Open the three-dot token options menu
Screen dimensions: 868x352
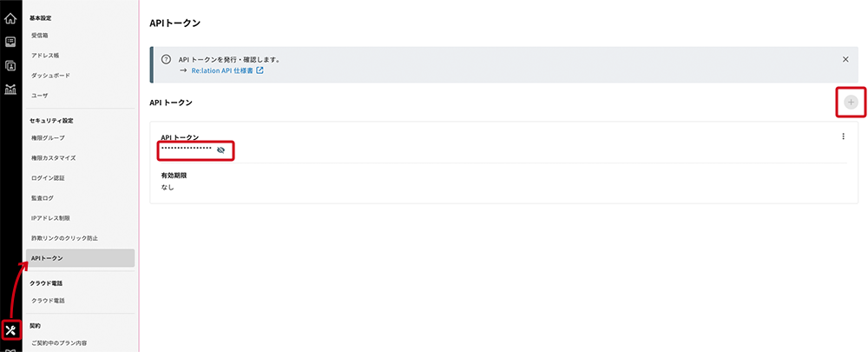click(x=843, y=136)
